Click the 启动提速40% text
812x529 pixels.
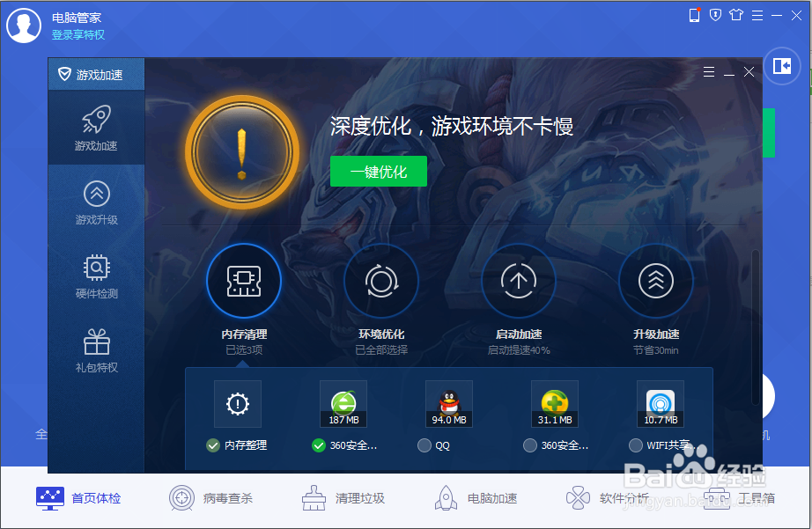[x=519, y=350]
